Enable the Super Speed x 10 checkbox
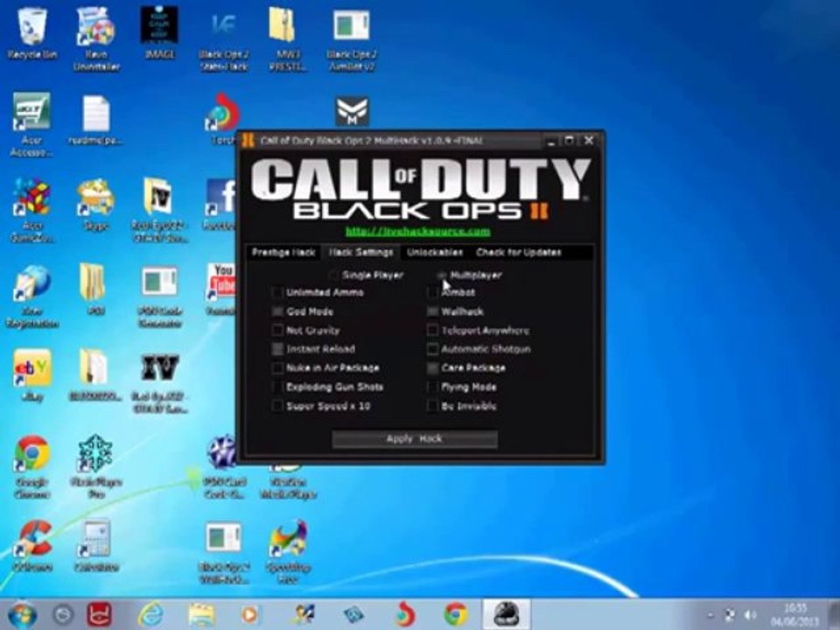The height and width of the screenshot is (630, 840). [x=277, y=406]
